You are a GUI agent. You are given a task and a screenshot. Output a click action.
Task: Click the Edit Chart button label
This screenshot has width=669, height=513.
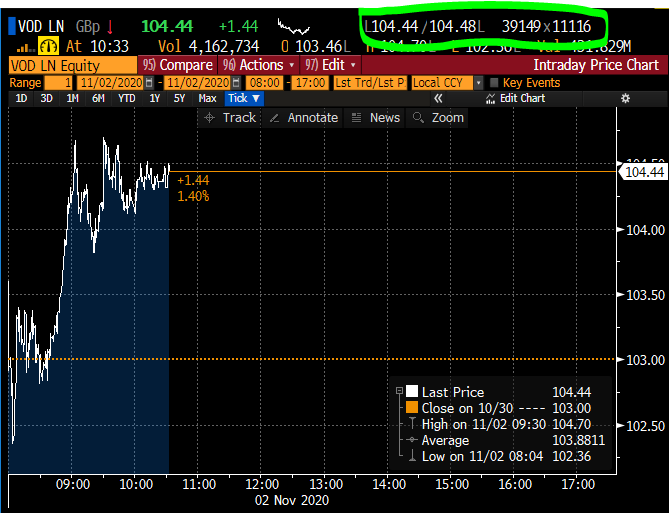[x=522, y=99]
